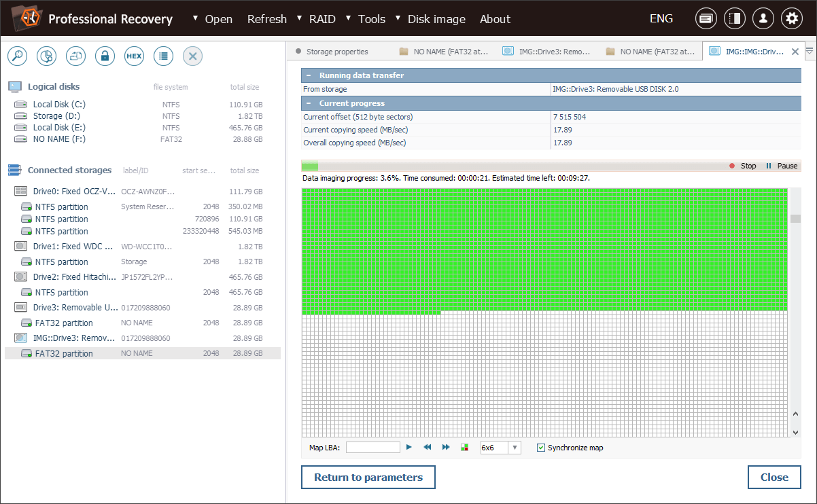This screenshot has height=504, width=817.
Task: Stop the data imaging transfer
Action: (x=742, y=166)
